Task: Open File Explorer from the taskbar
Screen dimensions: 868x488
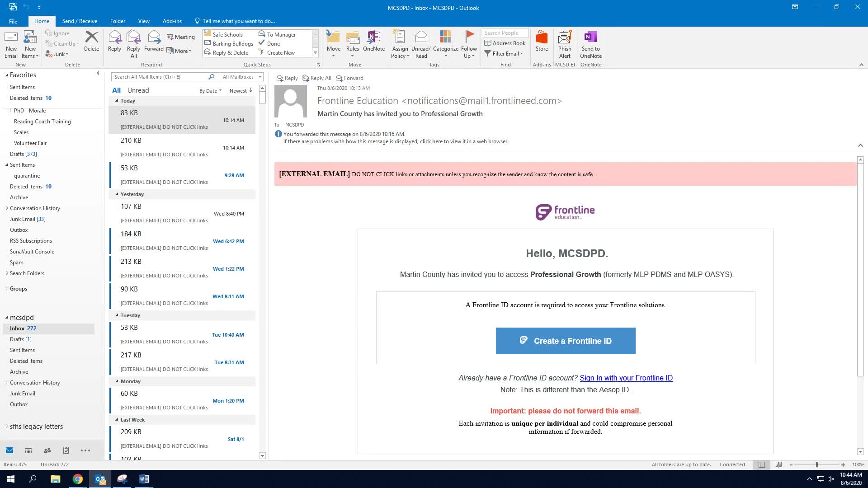Action: [55, 479]
